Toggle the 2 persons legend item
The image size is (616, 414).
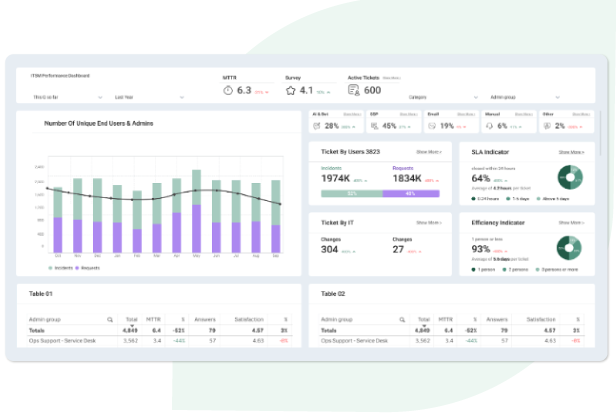point(515,270)
